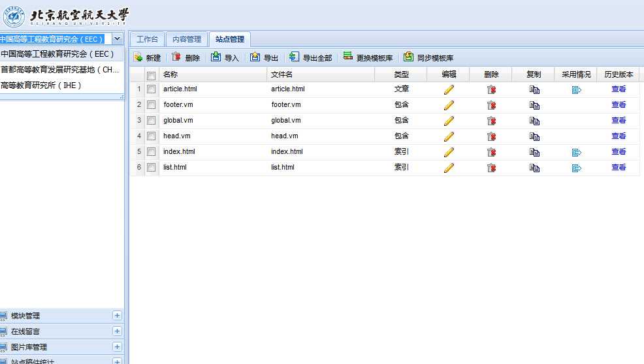The width and height of the screenshot is (644, 364).
Task: Open the 模块管理 sidebar section
Action: 61,316
